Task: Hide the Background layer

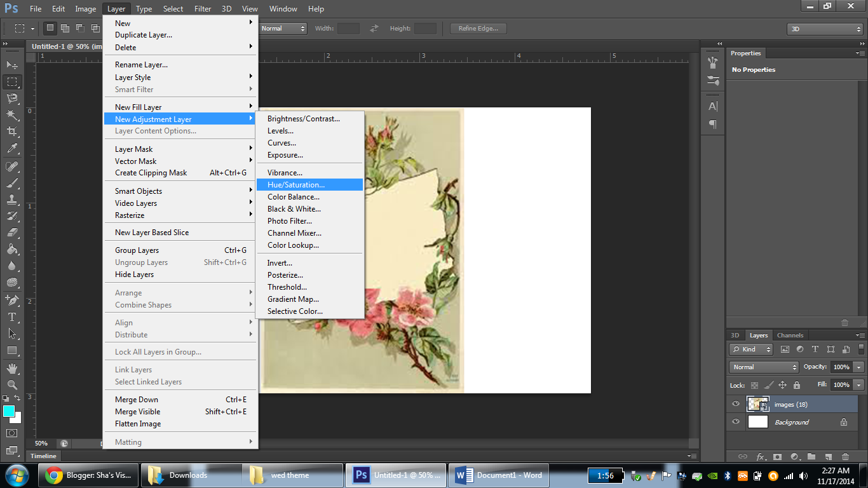Action: pos(736,422)
